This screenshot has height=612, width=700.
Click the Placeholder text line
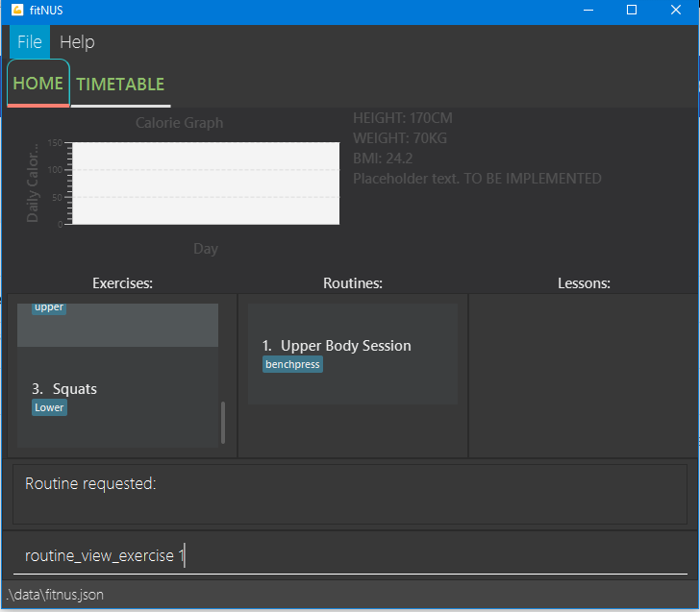coord(477,179)
